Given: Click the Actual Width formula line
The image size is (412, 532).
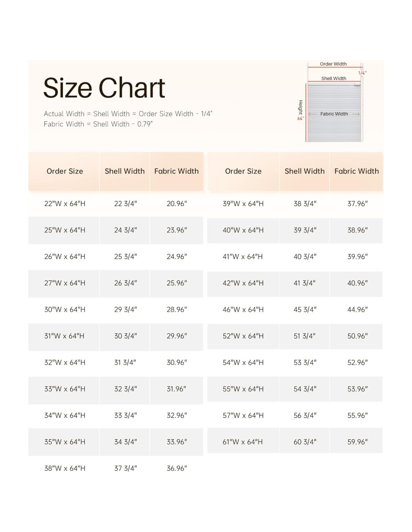Looking at the screenshot, I should tap(128, 114).
